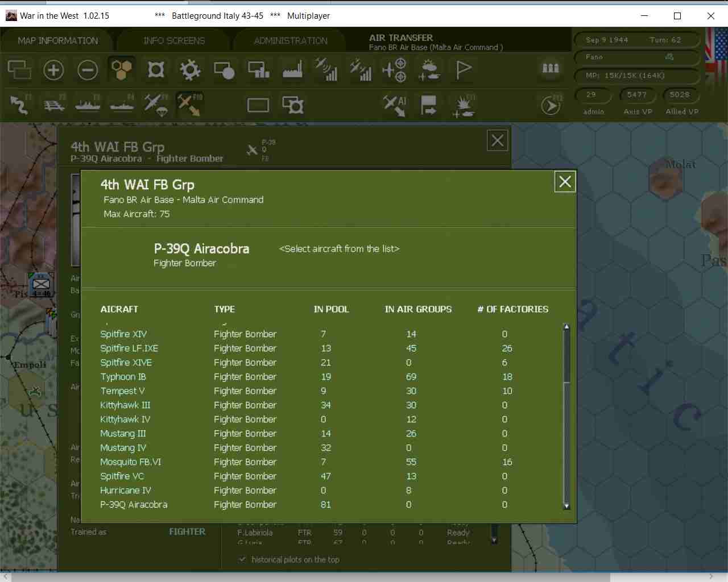This screenshot has width=728, height=582.
Task: Open the ADMINISTRATION tab
Action: 291,41
